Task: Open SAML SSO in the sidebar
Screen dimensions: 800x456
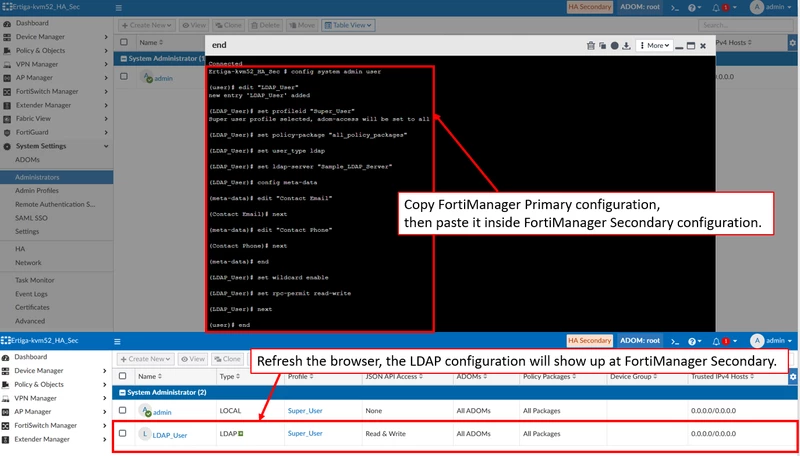Action: tap(31, 218)
